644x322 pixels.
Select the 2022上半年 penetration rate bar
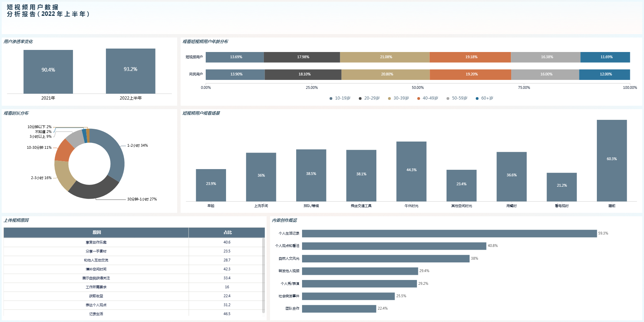coord(130,71)
